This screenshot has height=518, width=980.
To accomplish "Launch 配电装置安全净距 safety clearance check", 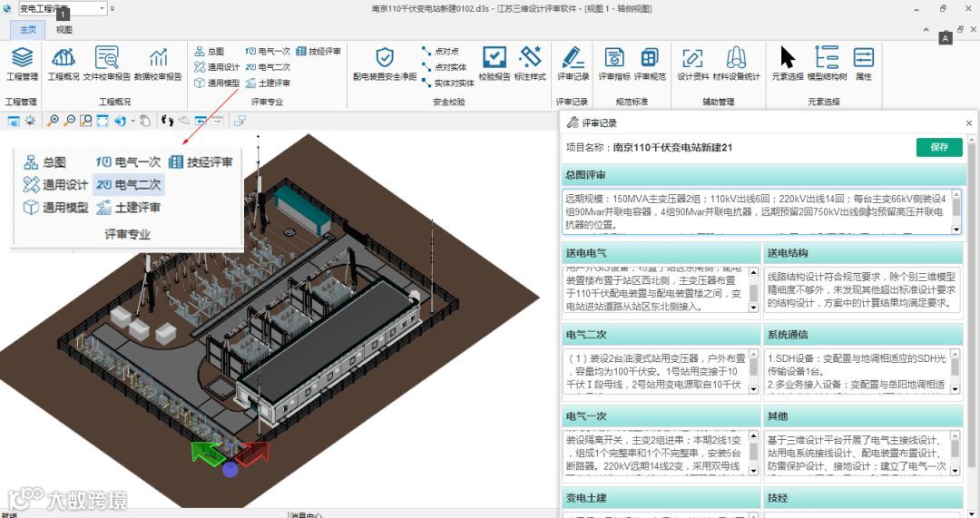I will click(x=385, y=64).
